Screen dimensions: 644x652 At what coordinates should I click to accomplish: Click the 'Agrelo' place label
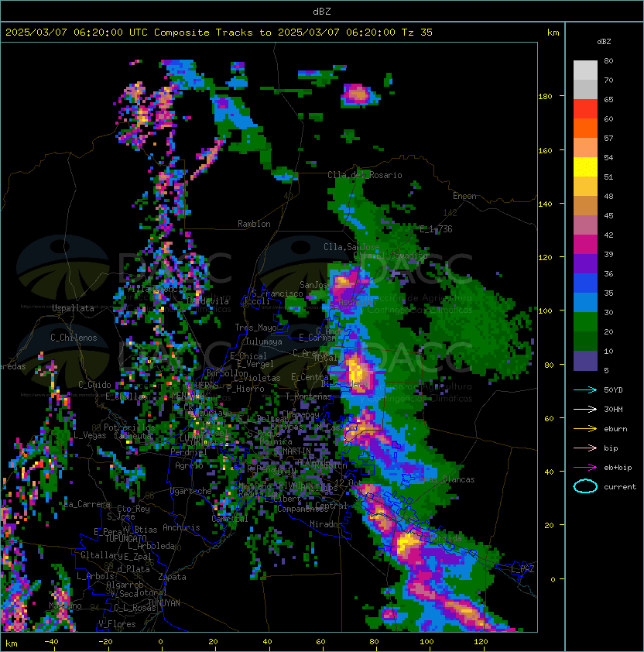[189, 465]
